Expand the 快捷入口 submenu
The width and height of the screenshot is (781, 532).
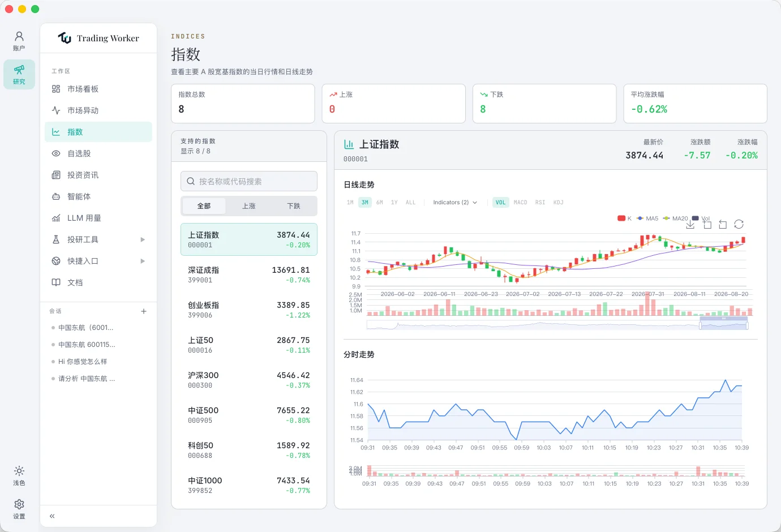point(98,261)
